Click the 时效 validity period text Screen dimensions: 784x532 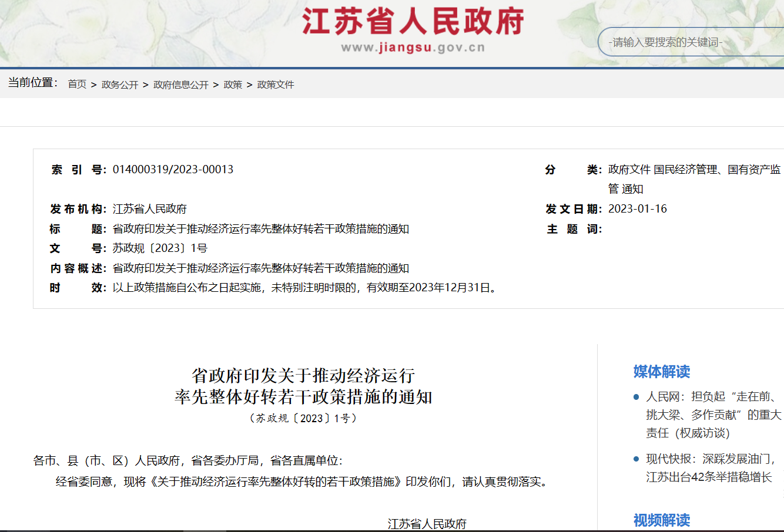pos(305,288)
